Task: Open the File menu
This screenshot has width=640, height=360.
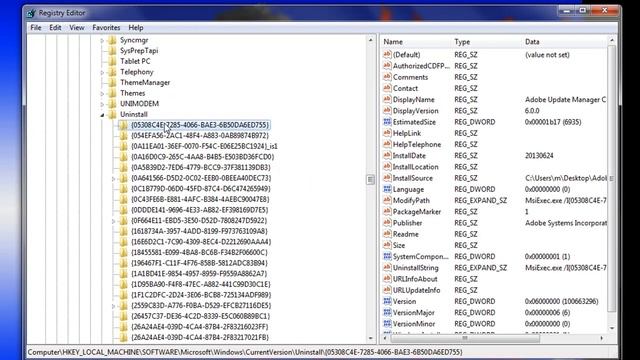Action: pos(36,28)
